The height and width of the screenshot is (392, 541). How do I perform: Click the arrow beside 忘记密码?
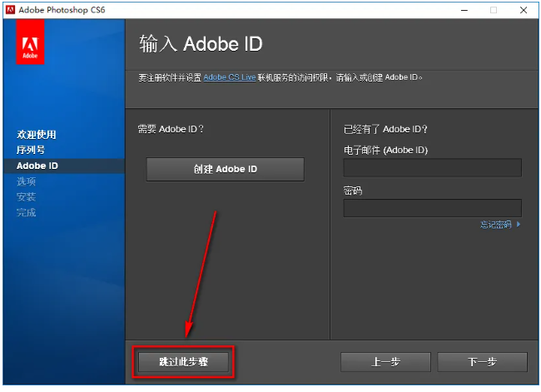[519, 224]
